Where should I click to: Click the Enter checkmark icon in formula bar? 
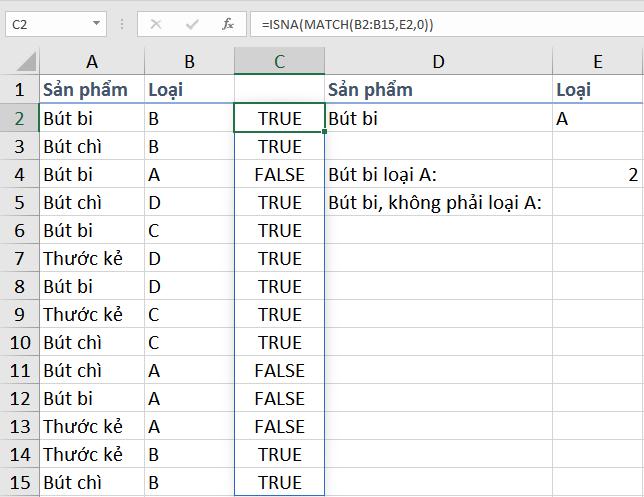(x=191, y=23)
